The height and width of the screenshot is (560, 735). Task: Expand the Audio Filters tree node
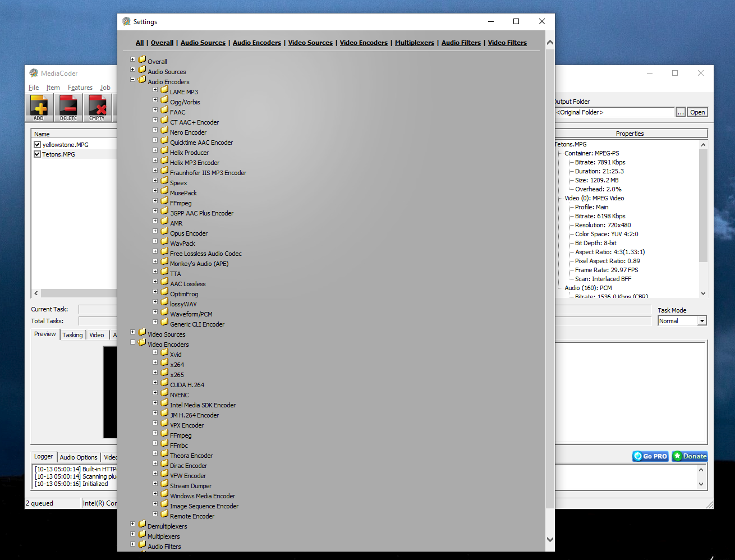[x=133, y=544]
